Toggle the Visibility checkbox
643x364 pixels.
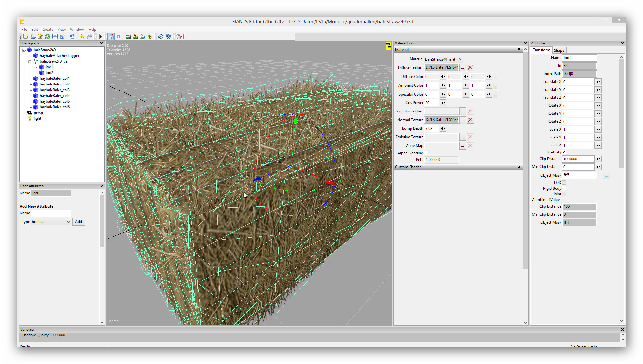[x=564, y=152]
